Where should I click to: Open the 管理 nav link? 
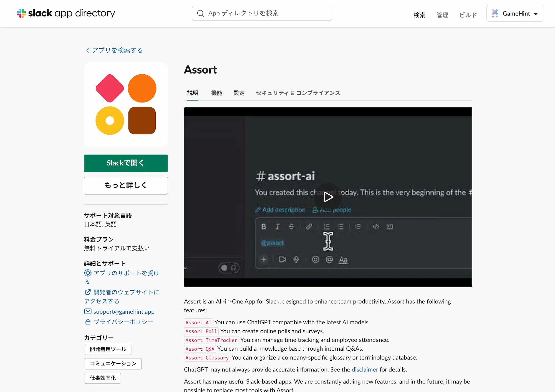click(x=442, y=15)
